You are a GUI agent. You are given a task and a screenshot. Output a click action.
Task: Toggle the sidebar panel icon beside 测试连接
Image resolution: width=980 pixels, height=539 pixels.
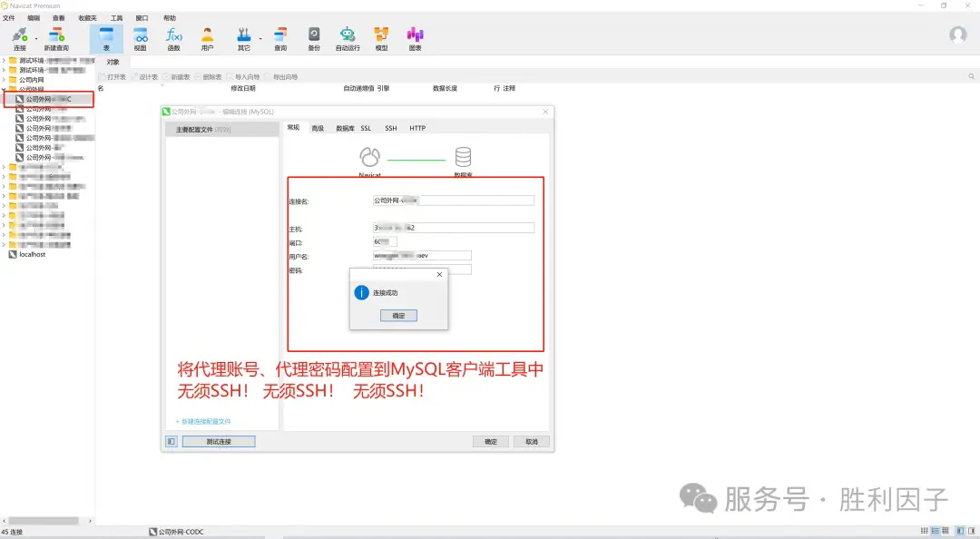[x=171, y=442]
